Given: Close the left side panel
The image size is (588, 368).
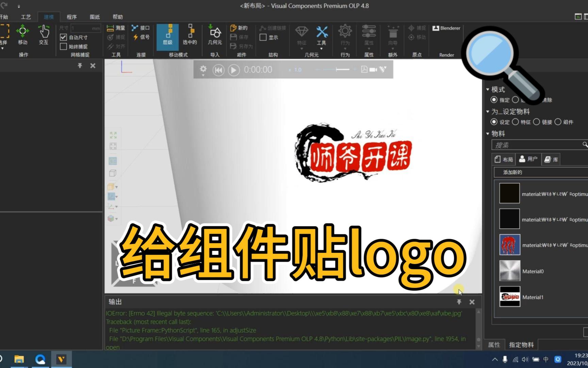Looking at the screenshot, I should point(93,66).
